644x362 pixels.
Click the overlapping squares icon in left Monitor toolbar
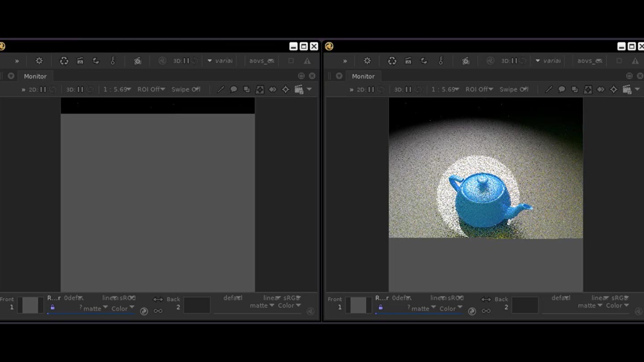point(246,89)
